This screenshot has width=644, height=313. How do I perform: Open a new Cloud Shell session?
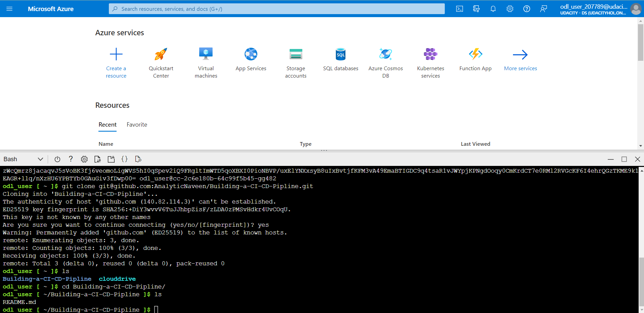(x=111, y=159)
